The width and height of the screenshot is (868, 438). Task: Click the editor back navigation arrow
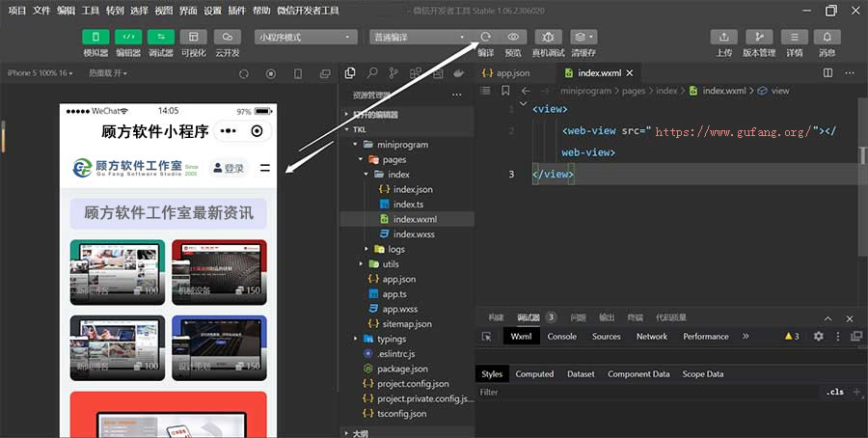[x=526, y=91]
